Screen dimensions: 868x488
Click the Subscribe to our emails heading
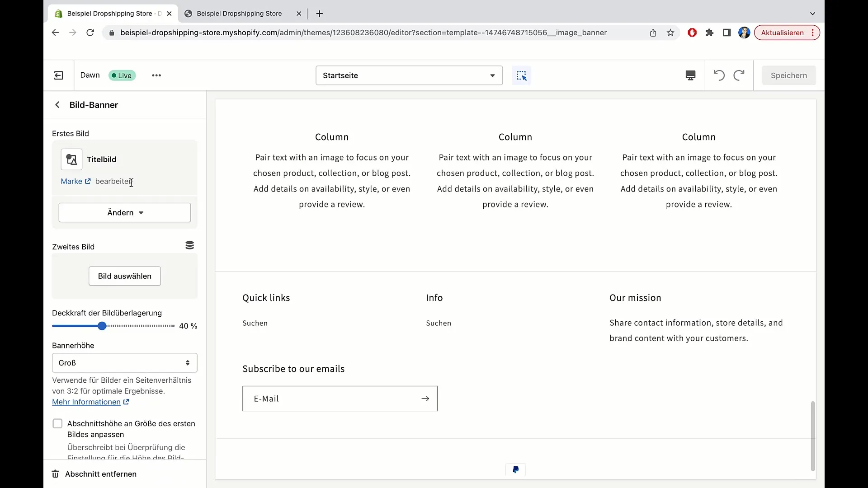tap(293, 369)
